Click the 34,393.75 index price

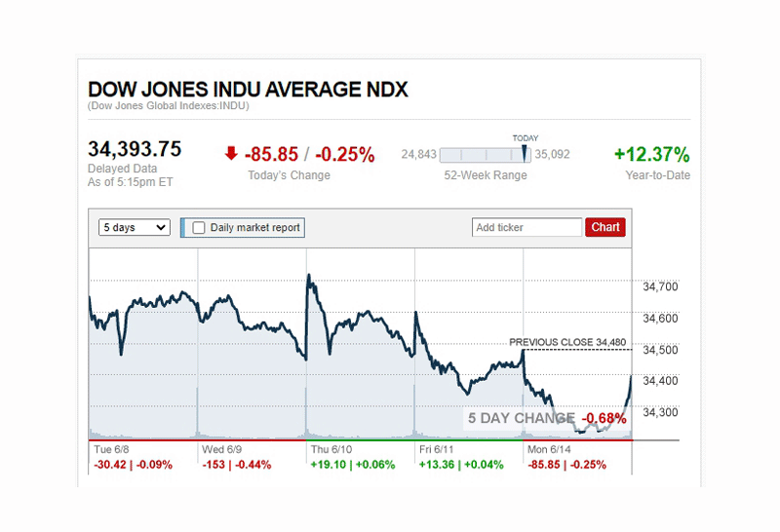(x=135, y=149)
